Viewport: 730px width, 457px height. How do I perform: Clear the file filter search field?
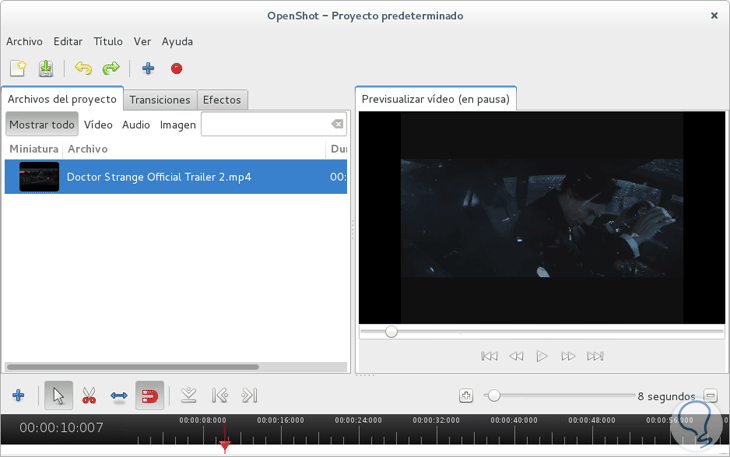point(337,124)
